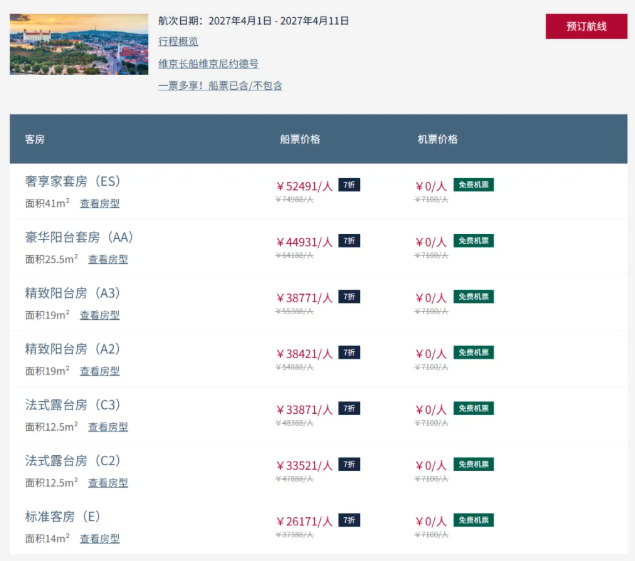
Task: Click 免费机票 badge in the C2 row
Action: (x=473, y=464)
